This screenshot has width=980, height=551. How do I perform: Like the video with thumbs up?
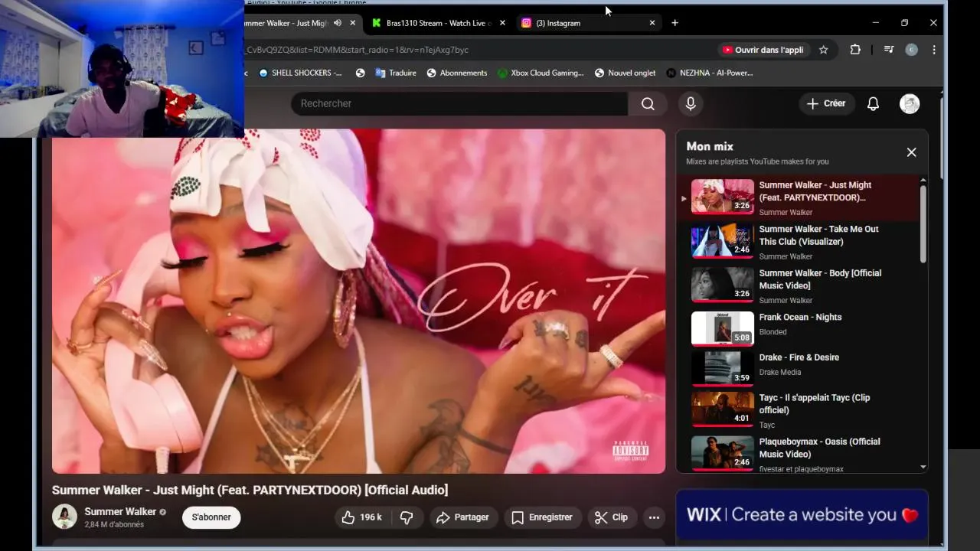pyautogui.click(x=362, y=517)
